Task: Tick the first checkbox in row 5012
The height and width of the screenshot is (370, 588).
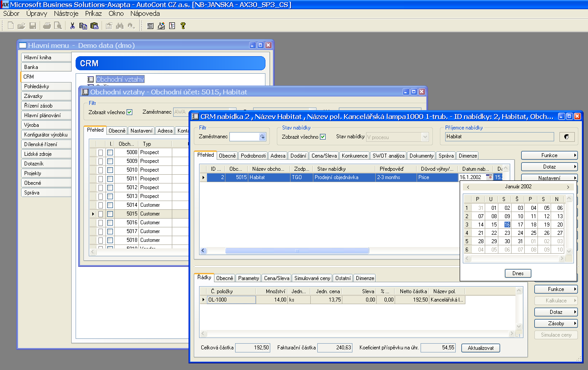Action: click(x=101, y=187)
